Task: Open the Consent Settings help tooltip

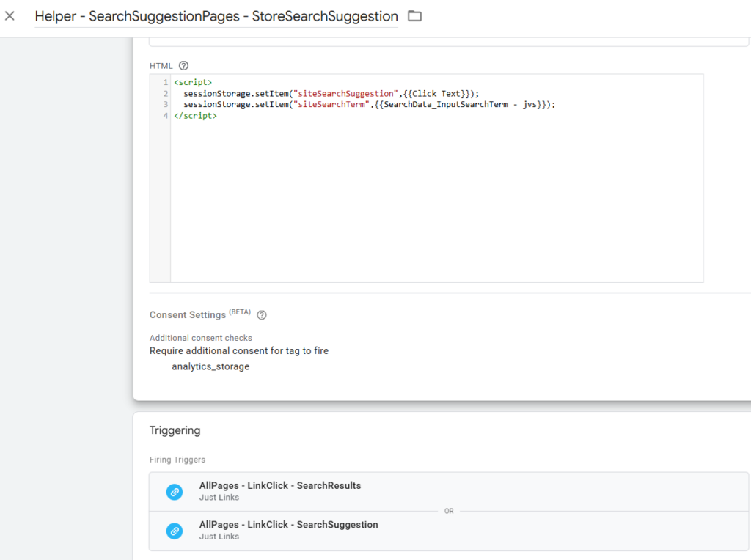Action: tap(262, 315)
